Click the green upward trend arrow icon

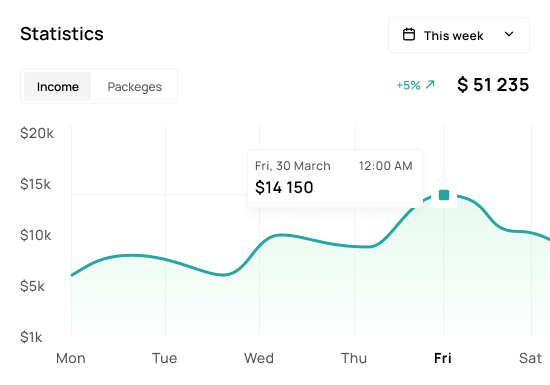(x=430, y=85)
